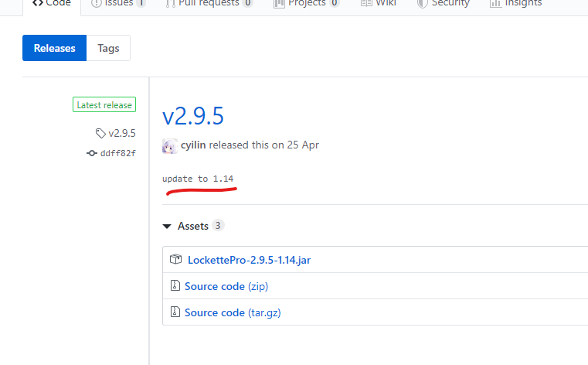Download LockettePro-2.9.5-1.14.jar
Viewport: 588px width, 365px height.
coord(249,260)
